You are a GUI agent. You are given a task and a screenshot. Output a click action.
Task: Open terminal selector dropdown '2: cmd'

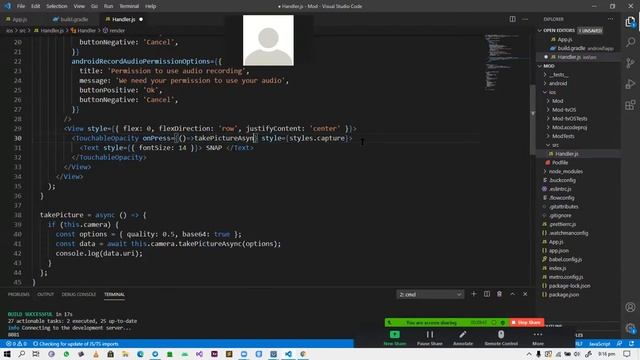coord(430,294)
